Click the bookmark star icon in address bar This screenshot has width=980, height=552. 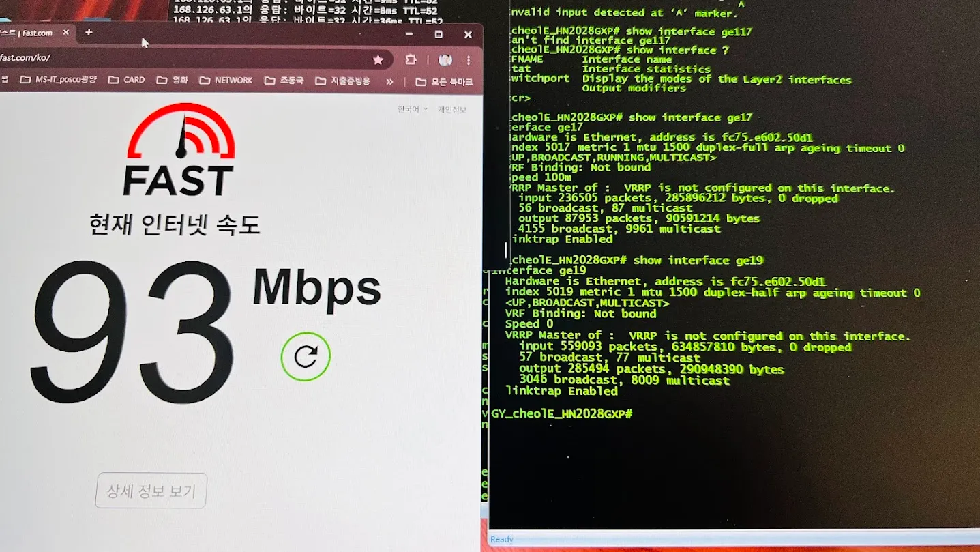tap(378, 60)
